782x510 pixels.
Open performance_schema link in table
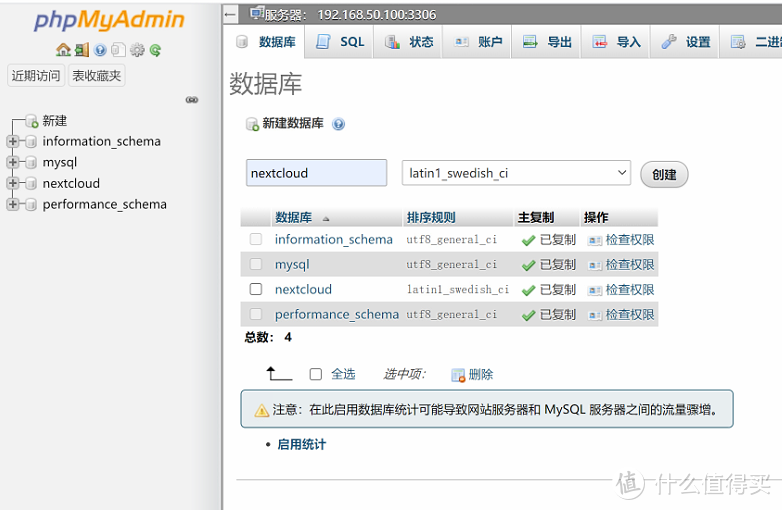337,315
